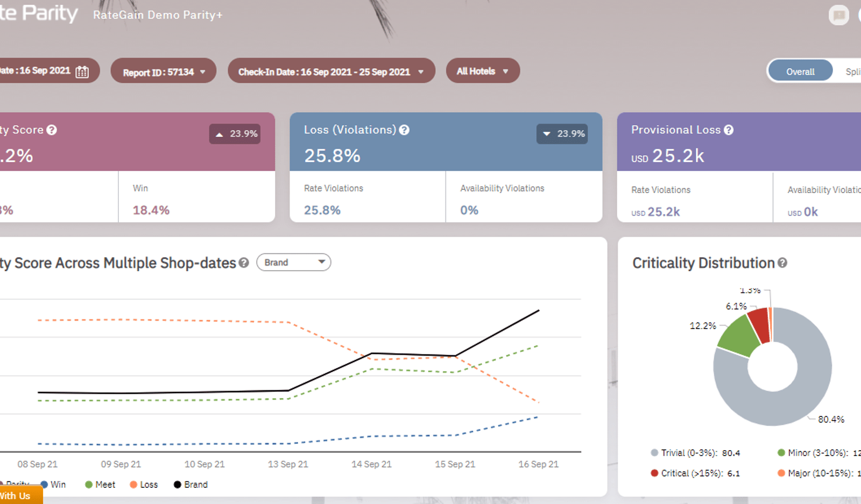Viewport: 861px width, 504px height.
Task: Click help icon next to Parity Score
Action: [52, 130]
